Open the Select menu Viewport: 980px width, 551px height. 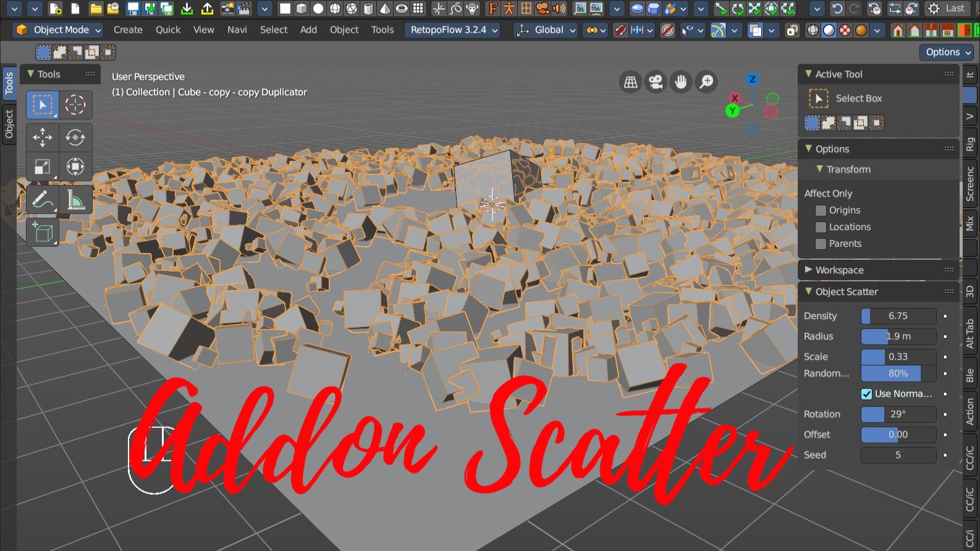tap(274, 30)
